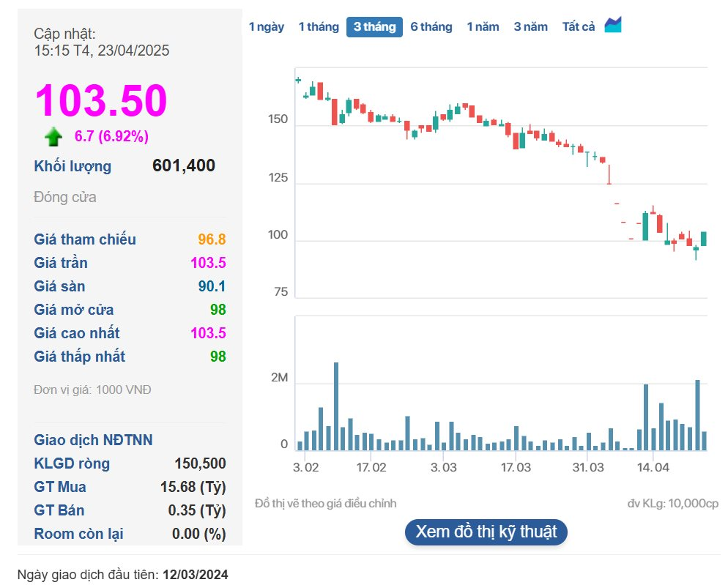This screenshot has width=728, height=585.
Task: Click the Giá cao nhất value 103.5
Action: point(208,333)
